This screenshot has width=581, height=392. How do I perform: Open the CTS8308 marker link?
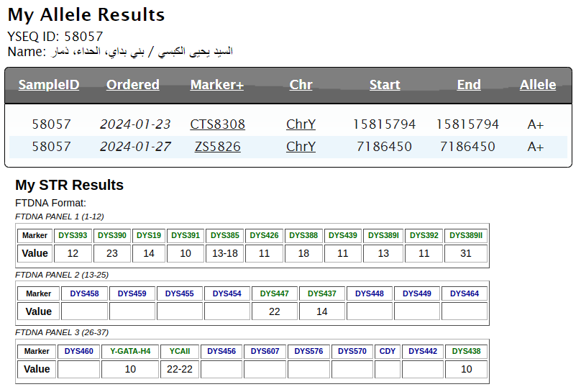click(x=217, y=124)
